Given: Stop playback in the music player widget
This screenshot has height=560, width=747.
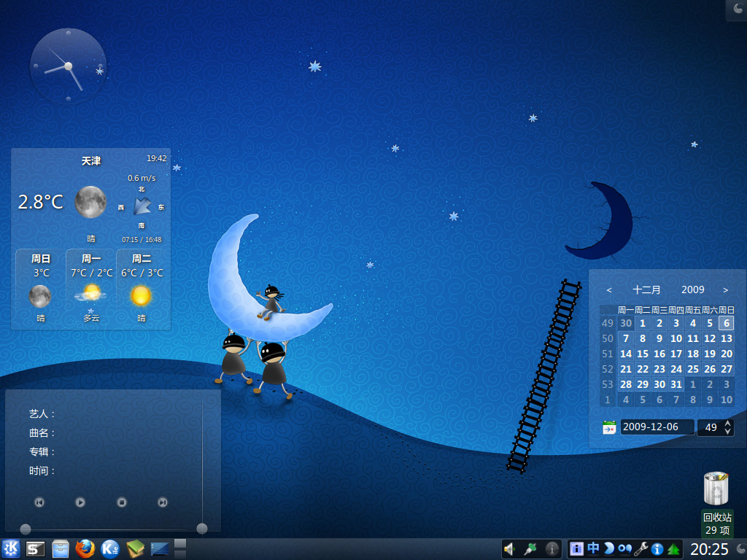Looking at the screenshot, I should [122, 502].
